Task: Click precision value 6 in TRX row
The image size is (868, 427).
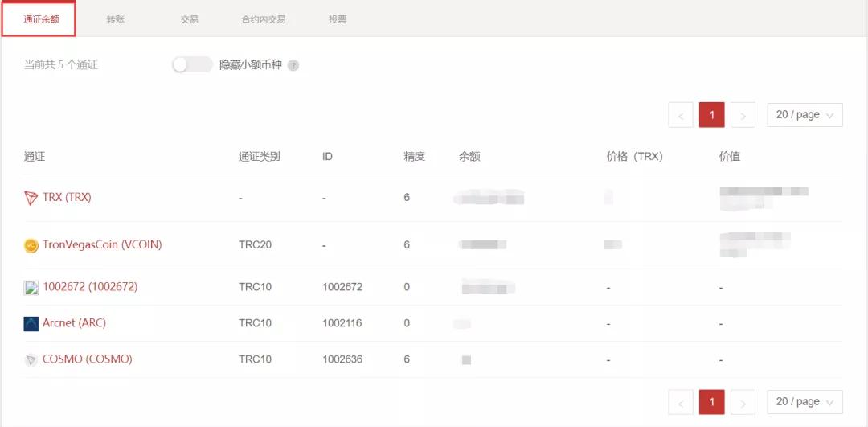Action: pos(407,198)
